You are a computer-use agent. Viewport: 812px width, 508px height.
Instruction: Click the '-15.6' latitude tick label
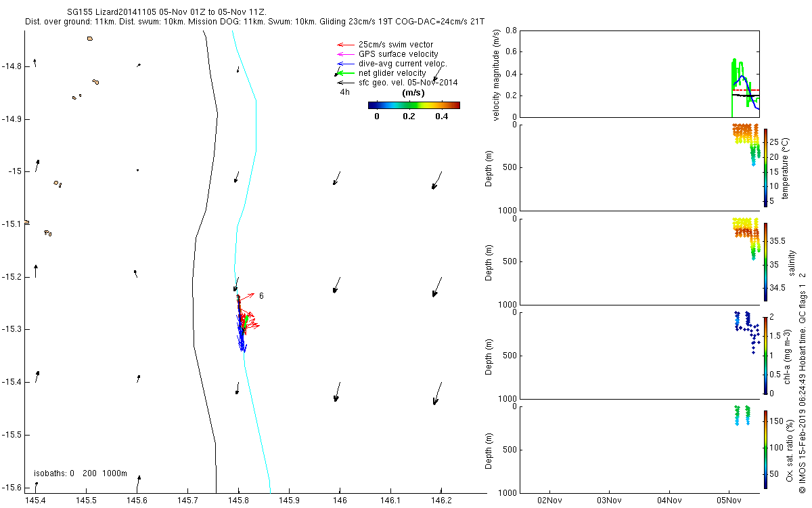12,487
